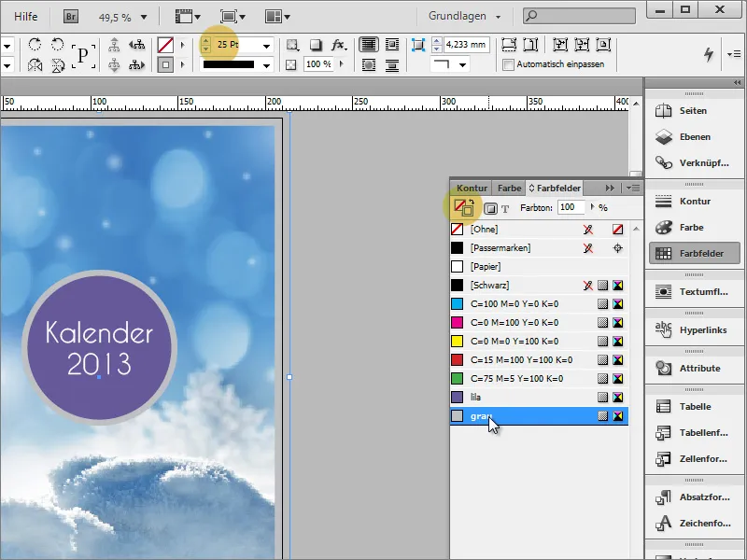Select content icon (downward hierarchy)
The width and height of the screenshot is (747, 560).
click(114, 64)
